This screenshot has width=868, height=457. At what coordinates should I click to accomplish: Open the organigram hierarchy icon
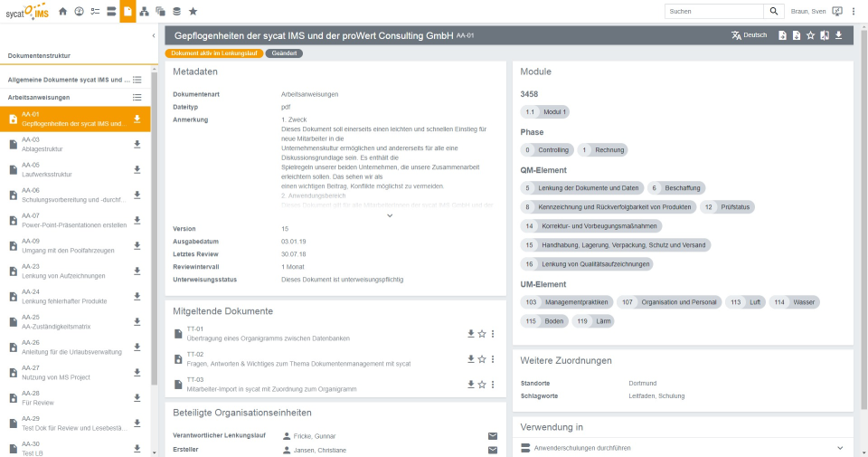pyautogui.click(x=144, y=11)
